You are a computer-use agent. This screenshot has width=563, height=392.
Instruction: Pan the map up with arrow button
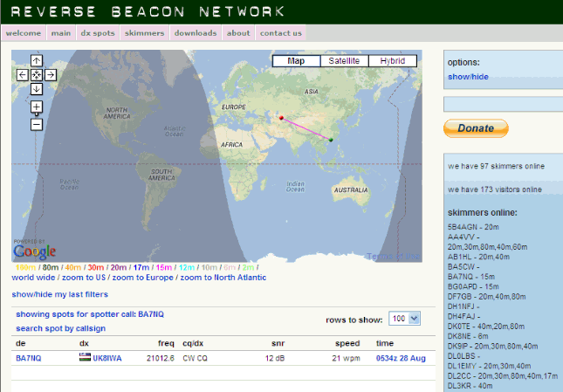tap(37, 60)
